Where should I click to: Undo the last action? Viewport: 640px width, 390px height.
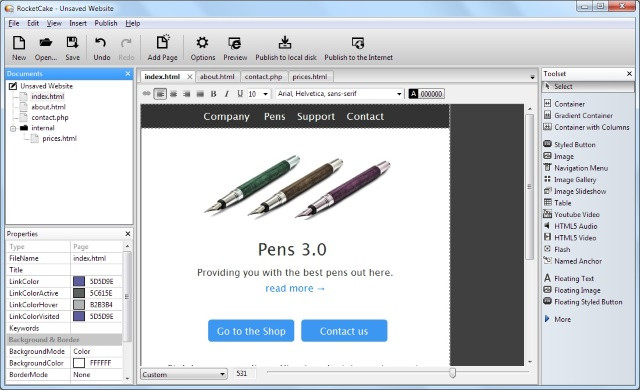pyautogui.click(x=101, y=48)
